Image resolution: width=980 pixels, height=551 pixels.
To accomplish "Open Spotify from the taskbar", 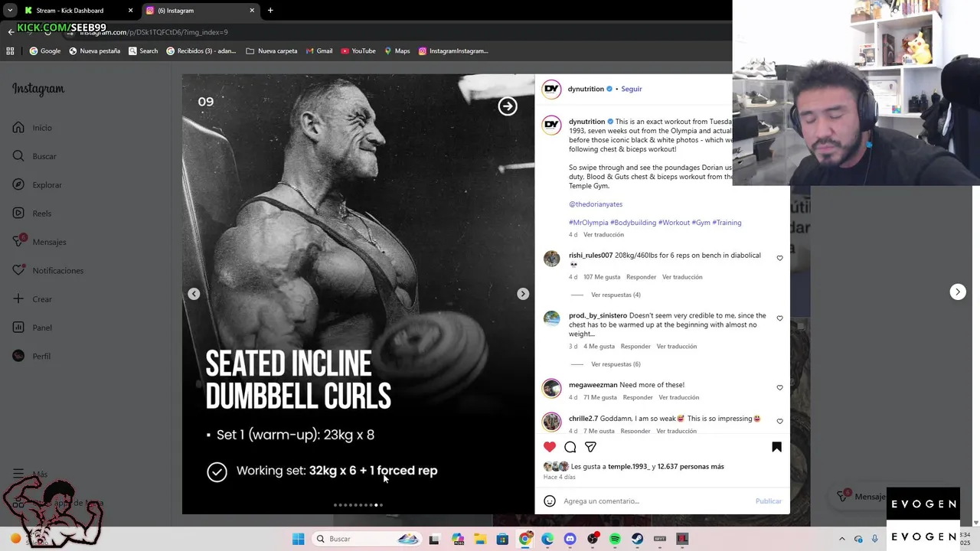I will click(x=615, y=539).
